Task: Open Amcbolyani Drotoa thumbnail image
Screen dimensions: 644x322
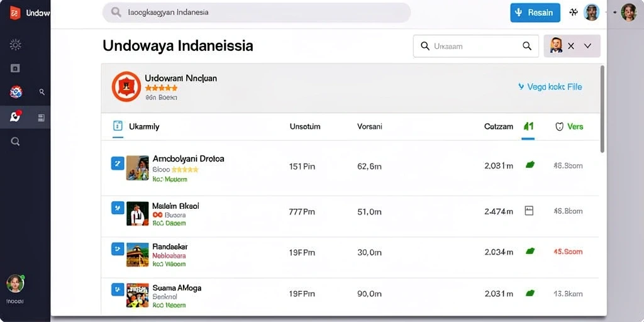Action: click(138, 167)
